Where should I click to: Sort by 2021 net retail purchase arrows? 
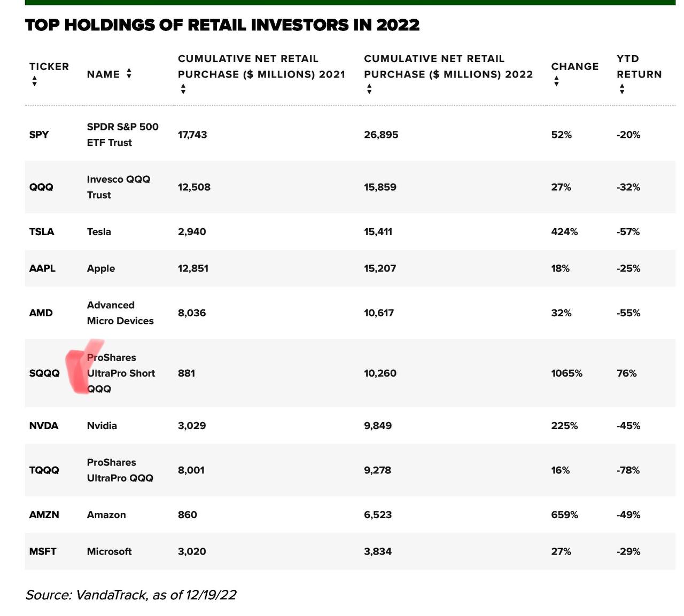(x=183, y=89)
